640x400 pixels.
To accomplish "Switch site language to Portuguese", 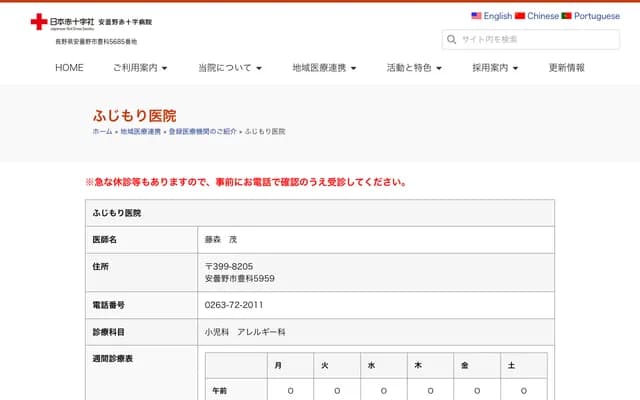I will (596, 16).
